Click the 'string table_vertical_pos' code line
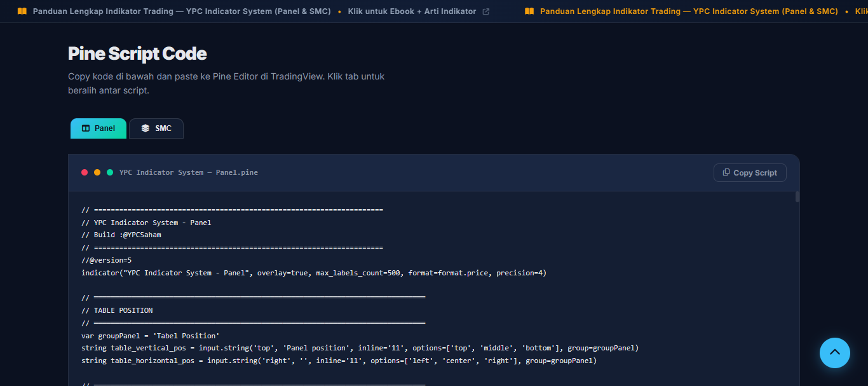Viewport: 868px width, 386px height. (360, 348)
